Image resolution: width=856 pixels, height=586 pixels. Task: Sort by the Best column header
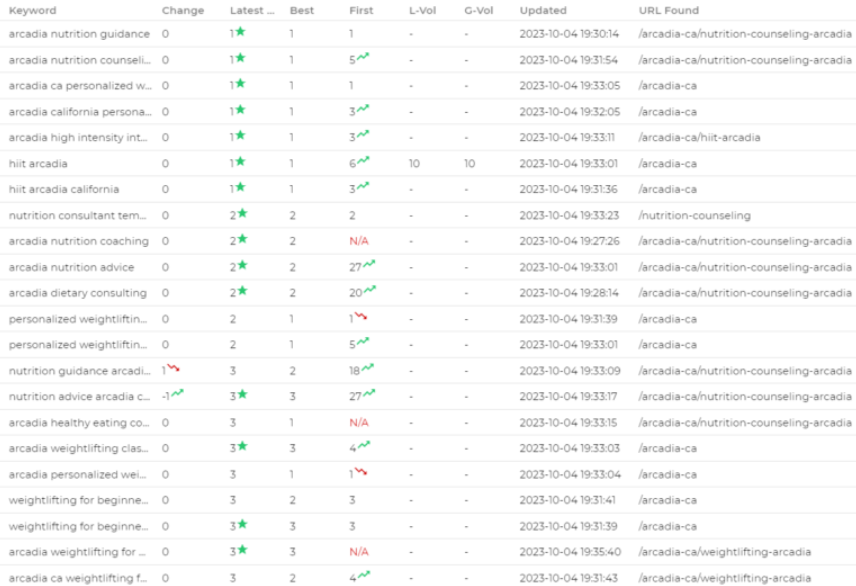[x=300, y=10]
